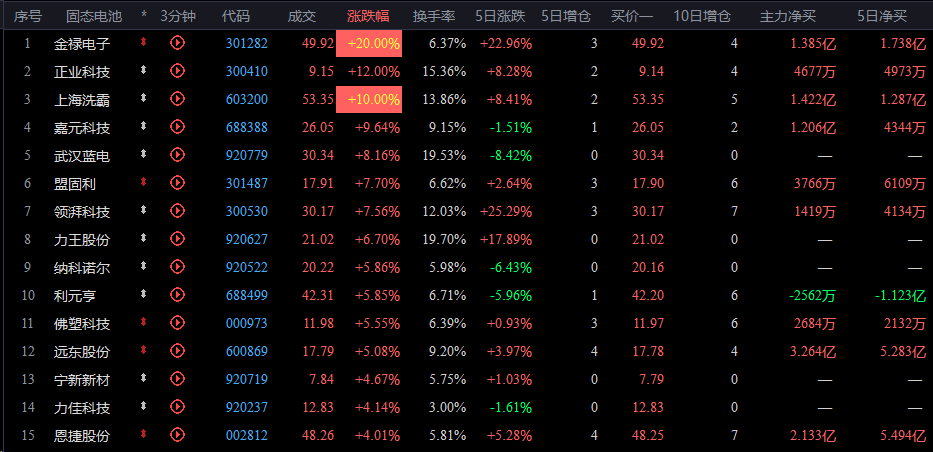Open 3-minute chart icon for 远东股份
The image size is (933, 452).
(177, 350)
